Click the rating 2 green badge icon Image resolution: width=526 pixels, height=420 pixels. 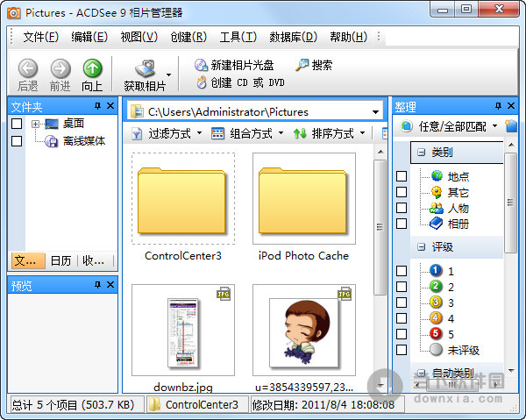[436, 286]
